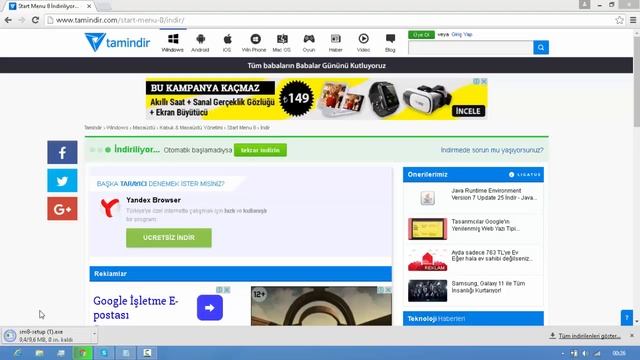Open Java Runtime Environment recommendation thumbnail
Screen dimensions: 640x360
click(x=427, y=198)
